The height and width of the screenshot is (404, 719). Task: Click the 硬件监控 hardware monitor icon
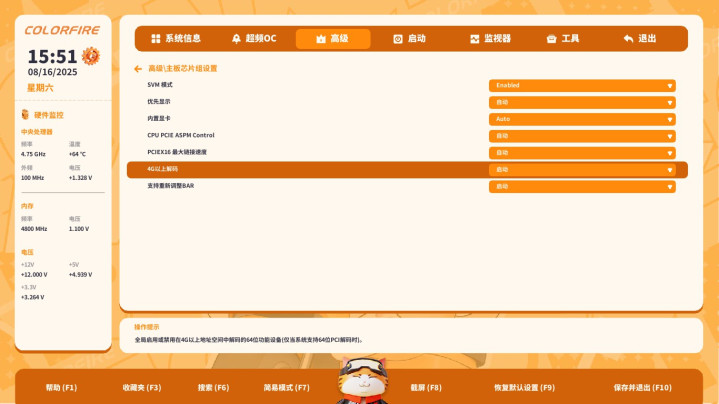click(25, 115)
